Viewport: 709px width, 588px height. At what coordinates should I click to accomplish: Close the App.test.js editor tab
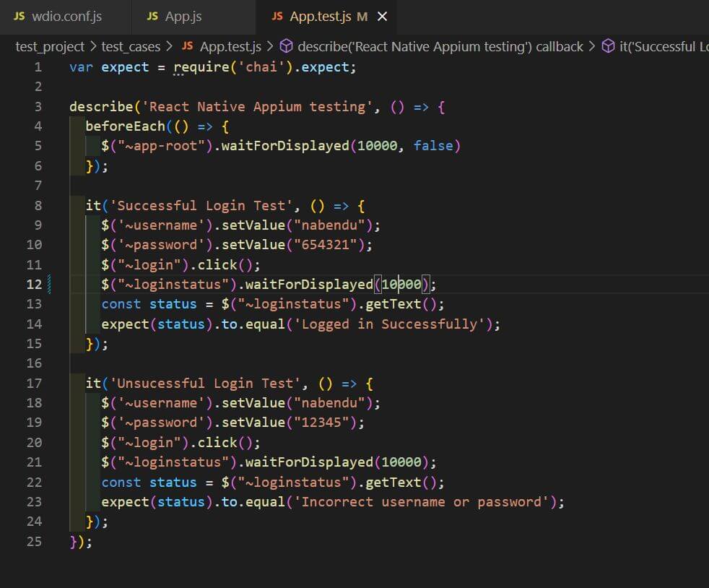(383, 16)
